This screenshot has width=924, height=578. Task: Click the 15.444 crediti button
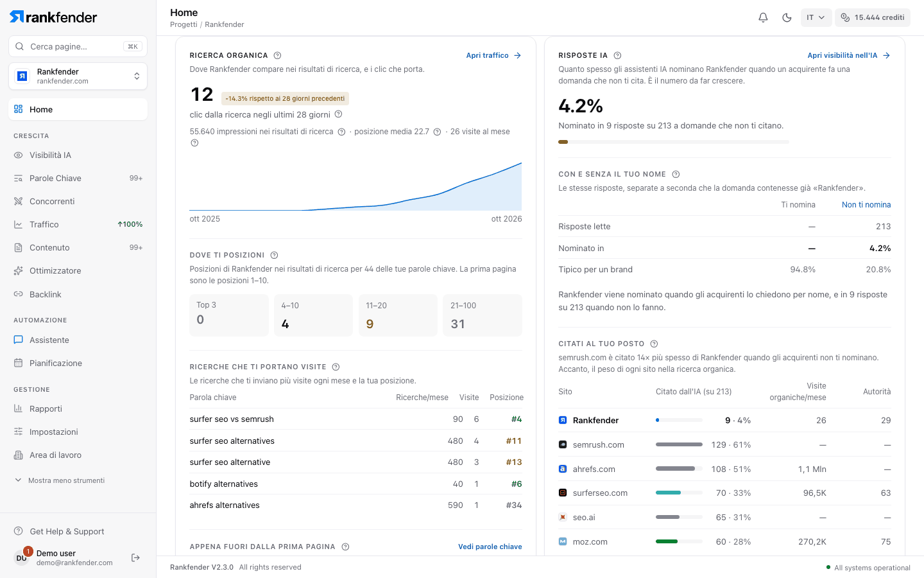[873, 17]
